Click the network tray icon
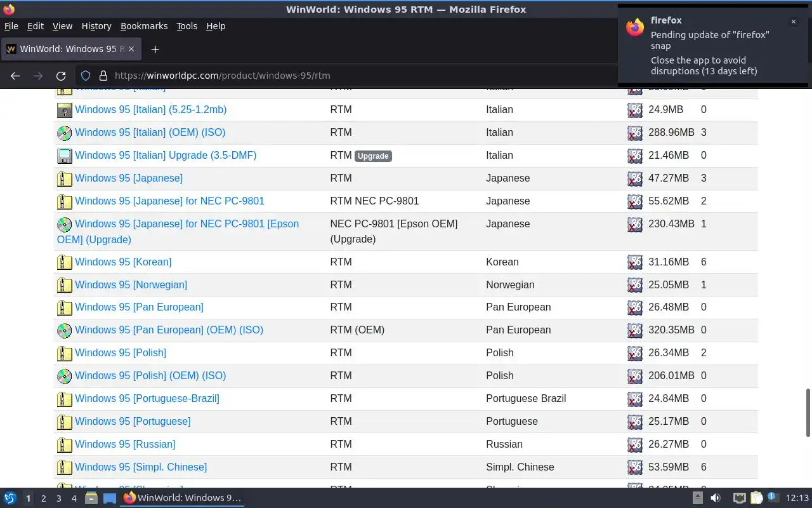Viewport: 812px width, 508px height. click(739, 498)
